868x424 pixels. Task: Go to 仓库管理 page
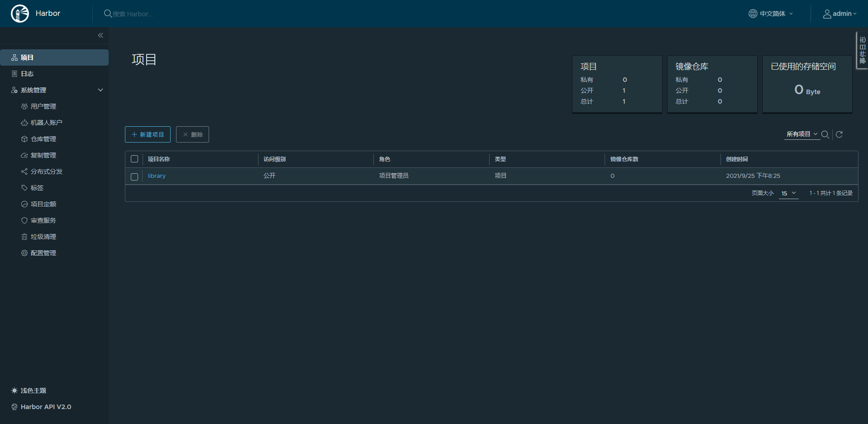43,139
